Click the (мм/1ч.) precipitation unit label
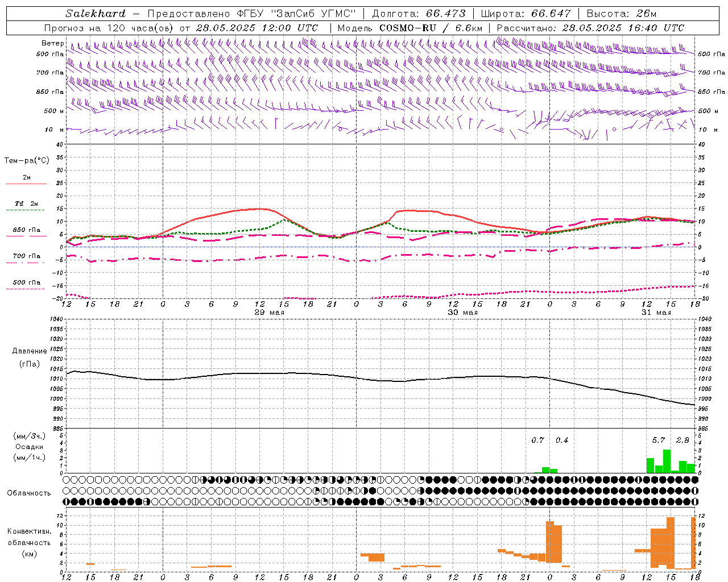This screenshot has width=728, height=582. click(x=30, y=458)
